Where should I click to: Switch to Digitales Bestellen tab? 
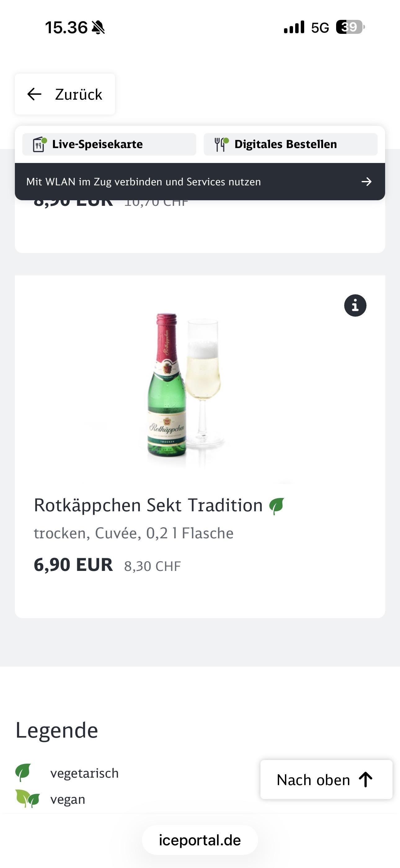(x=290, y=145)
